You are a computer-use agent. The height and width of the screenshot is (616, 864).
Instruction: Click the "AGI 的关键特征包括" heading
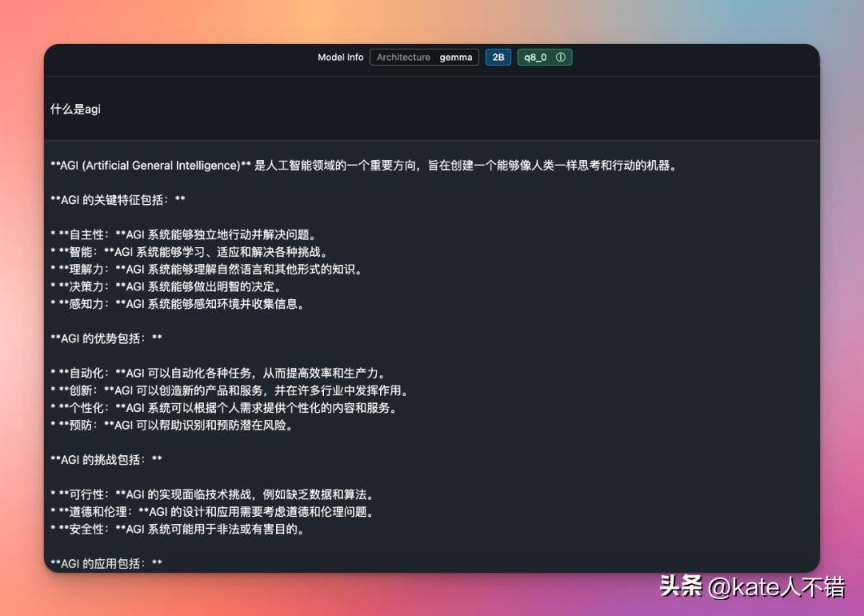point(118,200)
